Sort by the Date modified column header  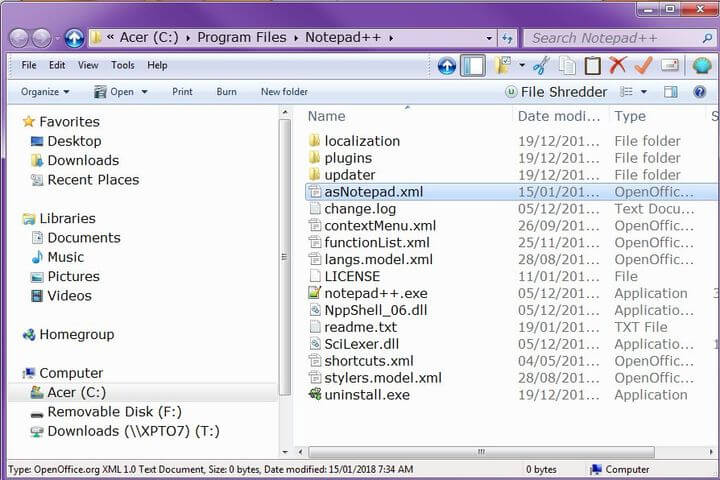tap(559, 116)
